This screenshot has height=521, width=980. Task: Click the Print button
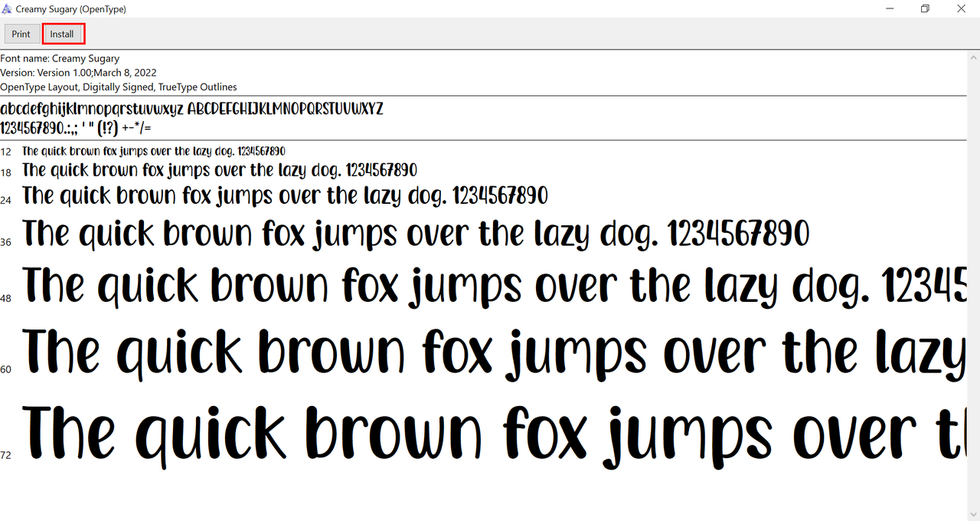(x=21, y=34)
